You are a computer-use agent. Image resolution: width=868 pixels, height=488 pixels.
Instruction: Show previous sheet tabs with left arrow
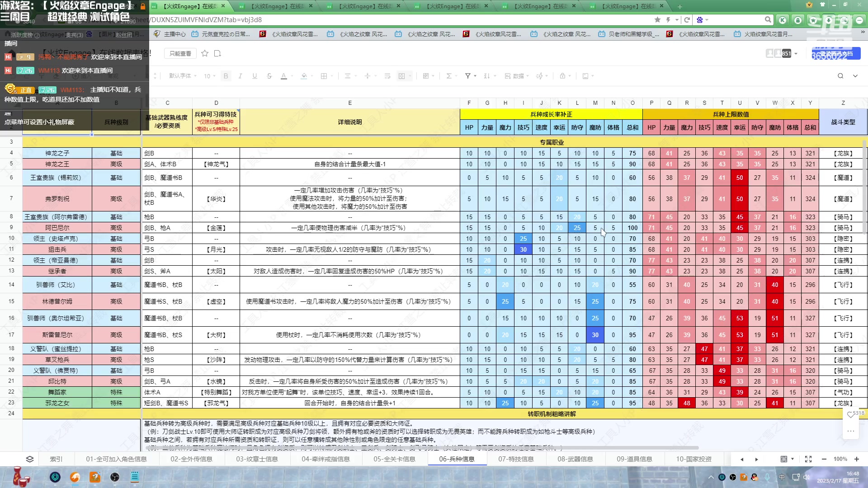point(742,459)
